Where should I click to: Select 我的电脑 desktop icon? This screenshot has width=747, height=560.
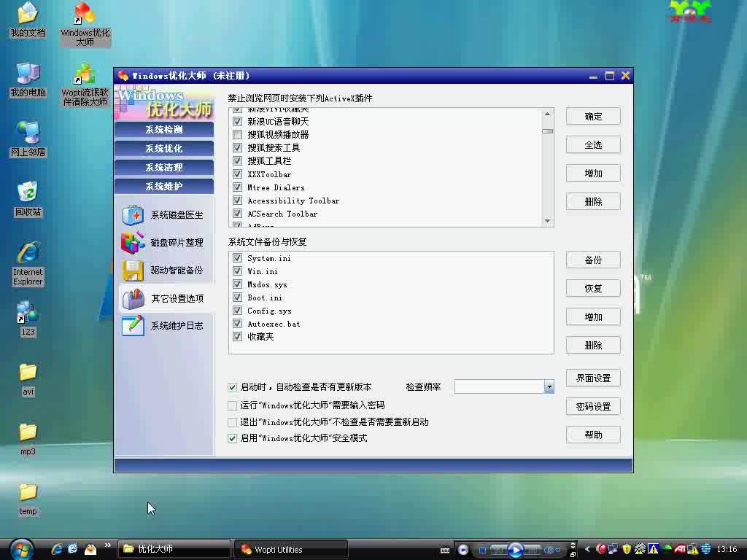point(28,80)
